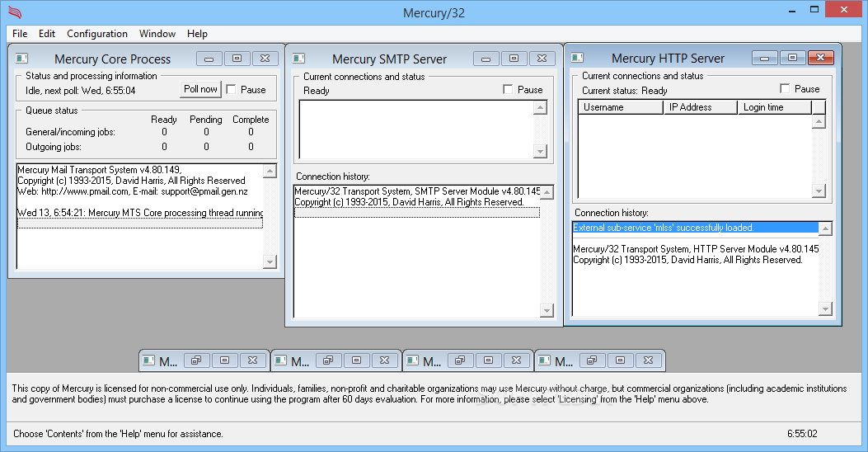Close the Mercury SMTP Server window
This screenshot has width=868, height=452.
pyautogui.click(x=542, y=59)
